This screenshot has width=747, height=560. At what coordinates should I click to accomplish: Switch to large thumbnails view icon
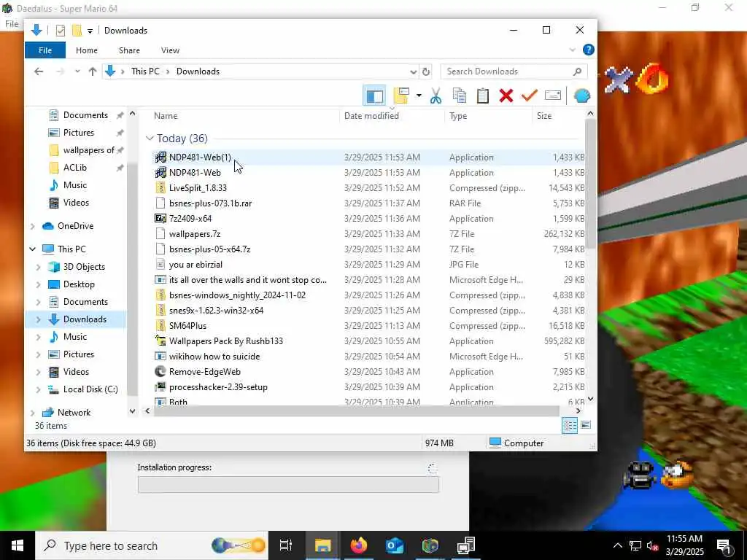pos(586,425)
